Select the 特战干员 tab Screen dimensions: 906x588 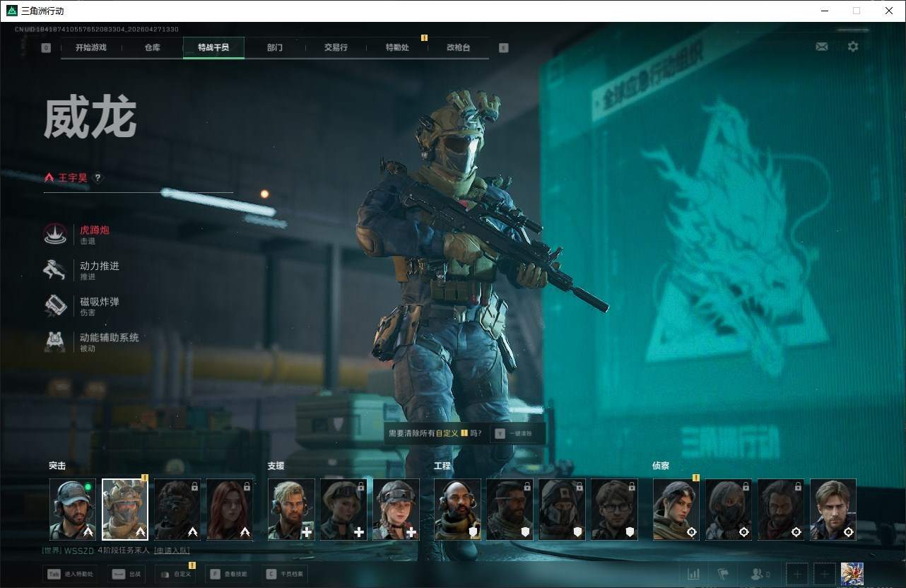coord(213,48)
